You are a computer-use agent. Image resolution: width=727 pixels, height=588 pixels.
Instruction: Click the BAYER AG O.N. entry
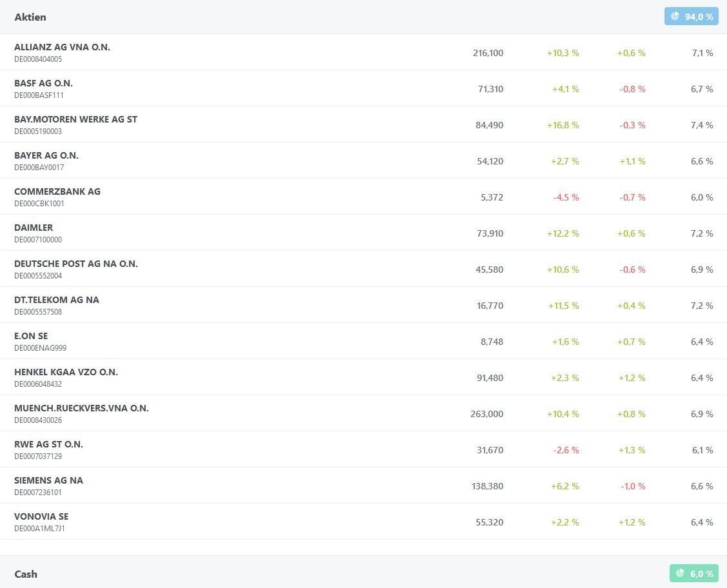click(46, 155)
